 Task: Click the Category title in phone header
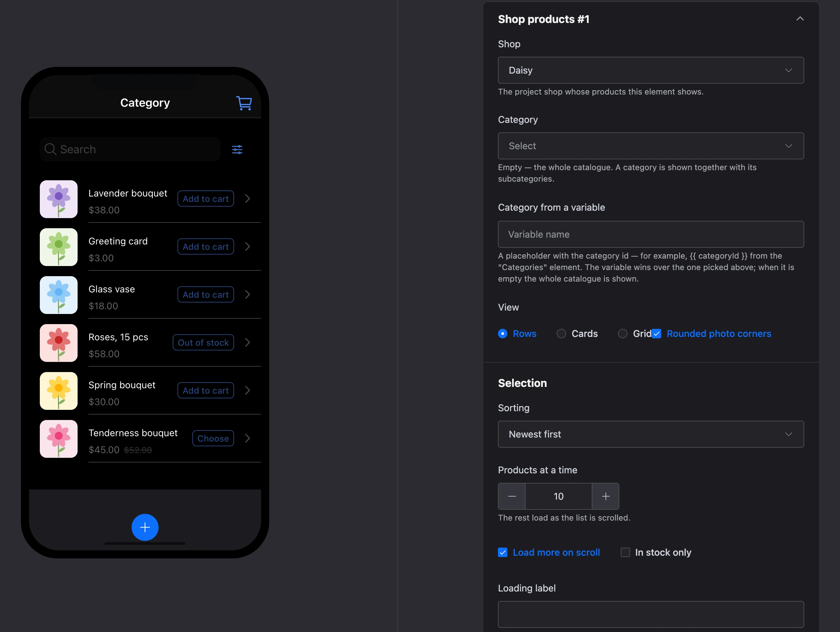145,103
